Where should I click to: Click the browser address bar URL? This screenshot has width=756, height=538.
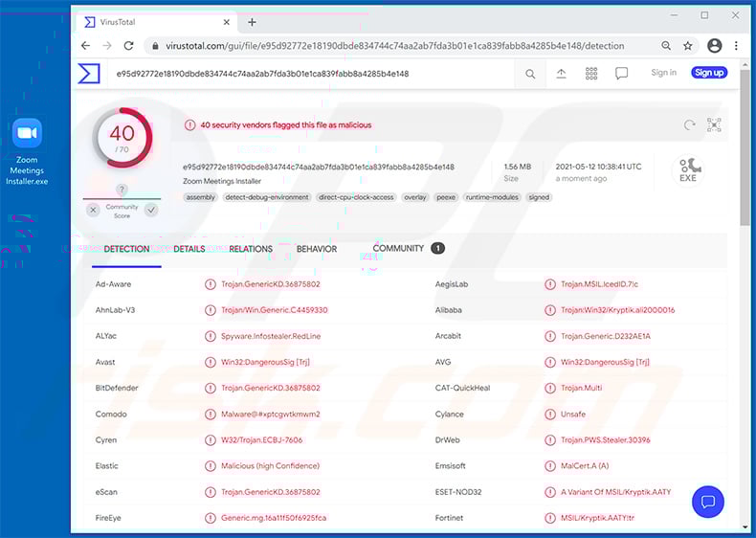[x=395, y=46]
